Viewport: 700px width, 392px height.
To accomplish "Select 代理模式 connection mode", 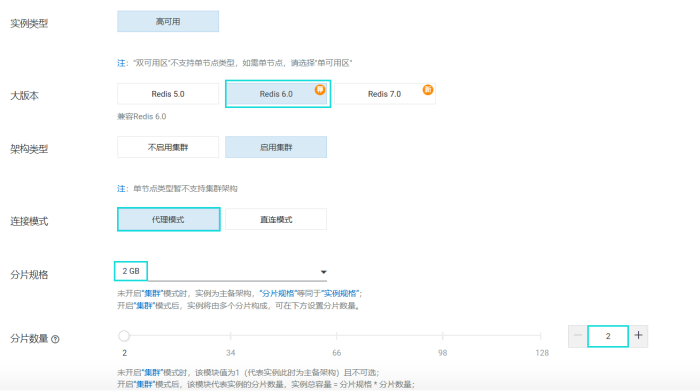I will [168, 219].
